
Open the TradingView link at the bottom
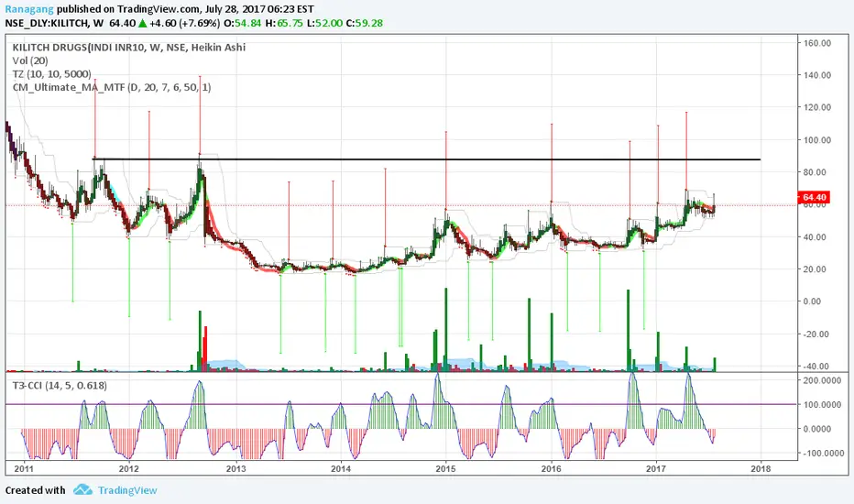[127, 490]
